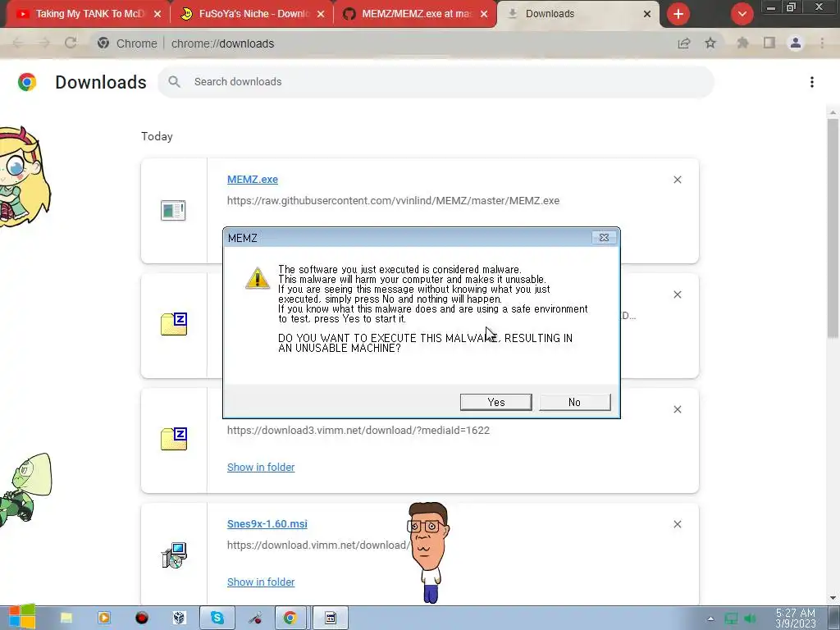Remove the vimm.net mediaId=1622 download entry
Viewport: 840px width, 630px height.
click(x=677, y=409)
